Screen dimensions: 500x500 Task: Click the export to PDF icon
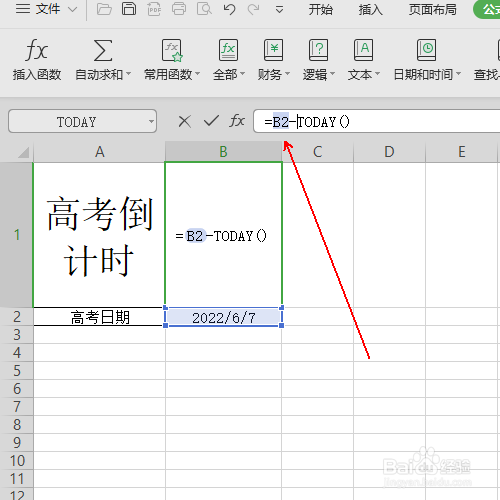[x=154, y=9]
